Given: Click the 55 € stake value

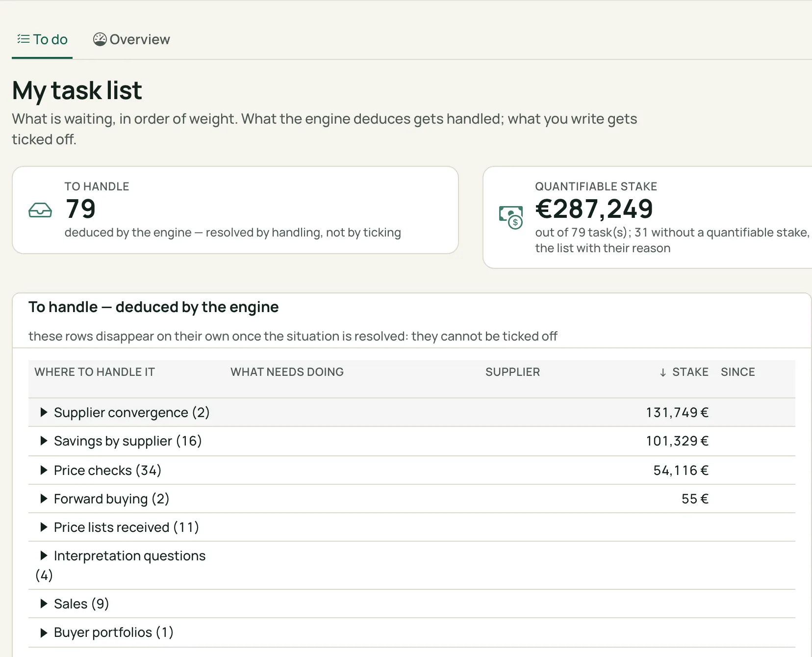Looking at the screenshot, I should coord(695,499).
